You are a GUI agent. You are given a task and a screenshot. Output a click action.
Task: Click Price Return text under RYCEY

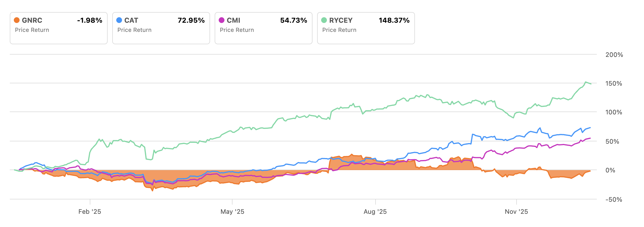[339, 30]
